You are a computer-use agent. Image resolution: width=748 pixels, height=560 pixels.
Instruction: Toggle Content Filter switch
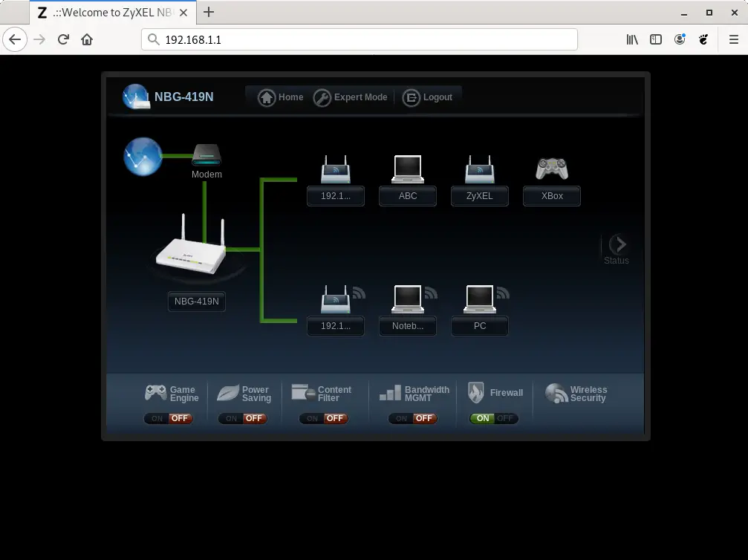(x=323, y=418)
